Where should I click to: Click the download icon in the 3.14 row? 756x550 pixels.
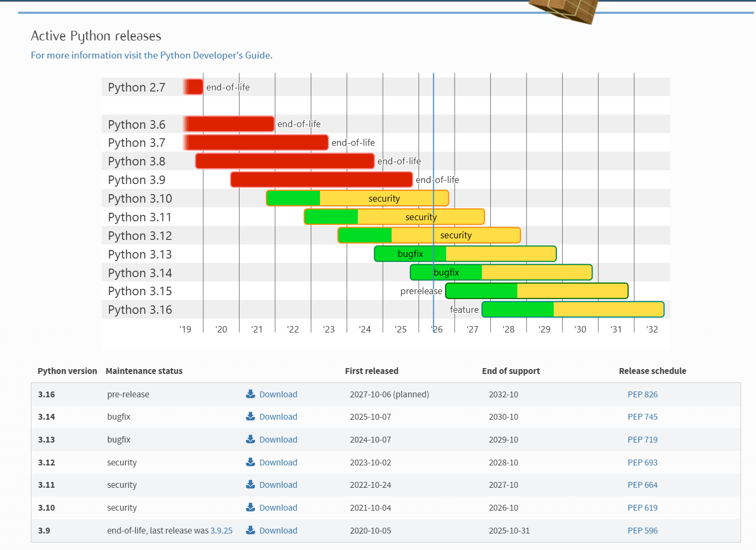(x=250, y=416)
